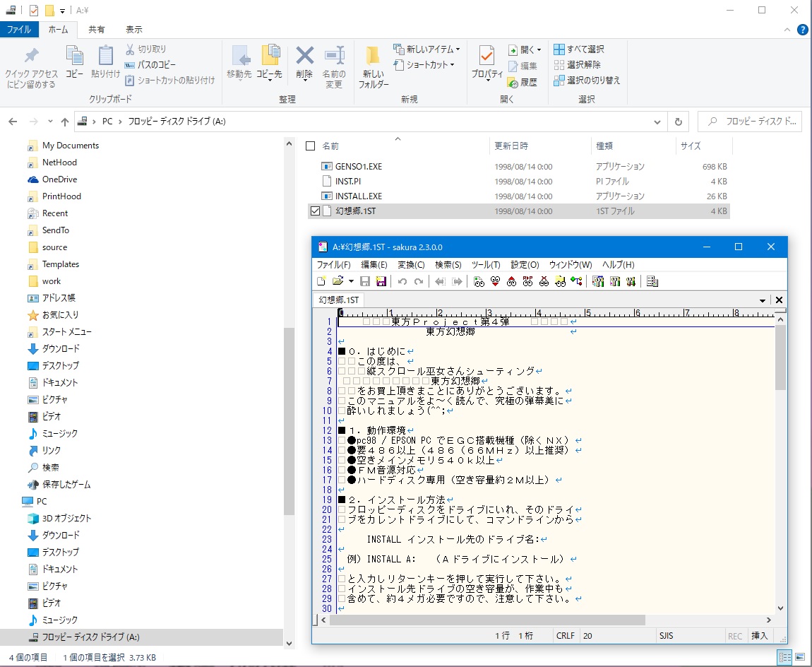The width and height of the screenshot is (812, 667).
Task: Open sakura 設定(O) menu
Action: [x=525, y=265]
